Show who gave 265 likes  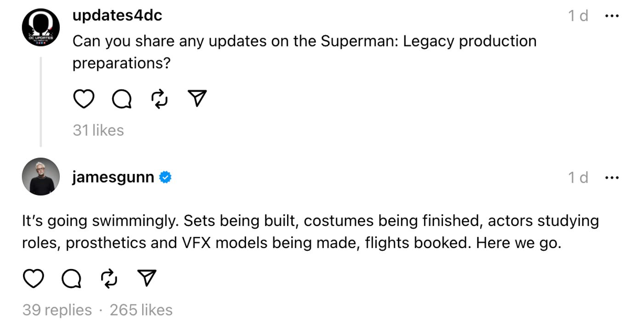(x=141, y=310)
